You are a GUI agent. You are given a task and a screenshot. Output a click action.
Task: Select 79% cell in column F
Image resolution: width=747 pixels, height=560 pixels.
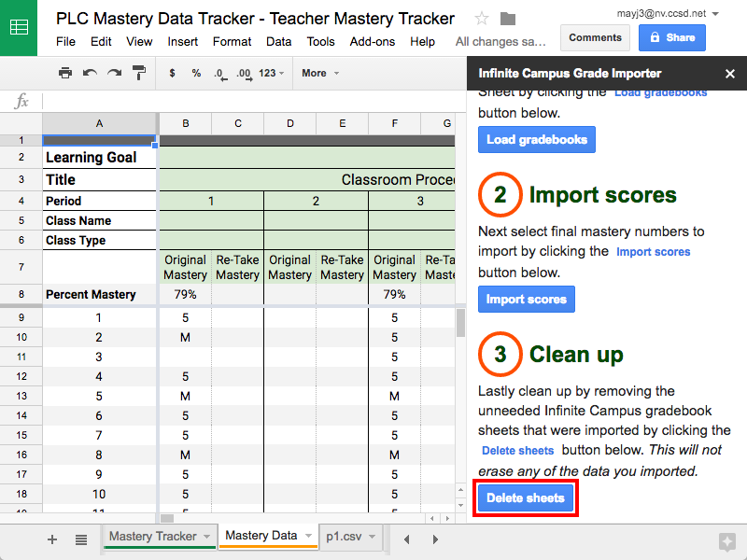tap(394, 294)
